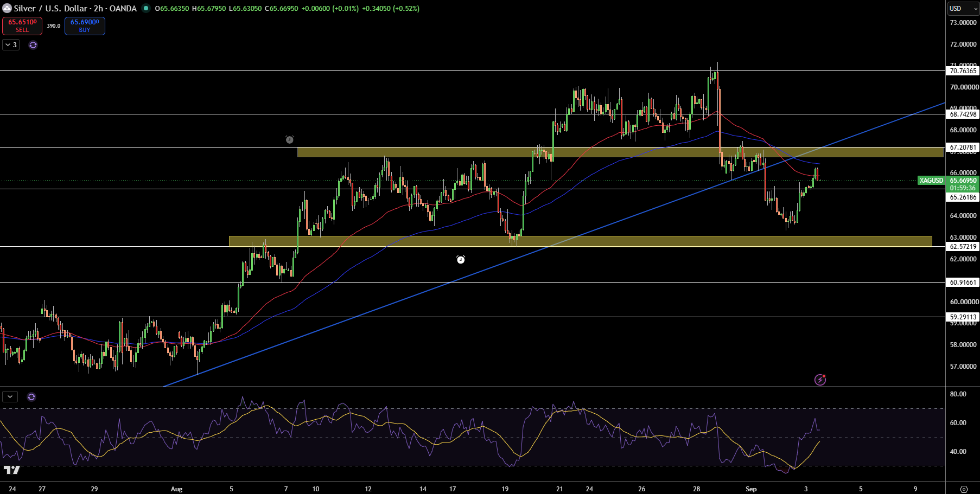Click the Sep date label on time axis

751,489
